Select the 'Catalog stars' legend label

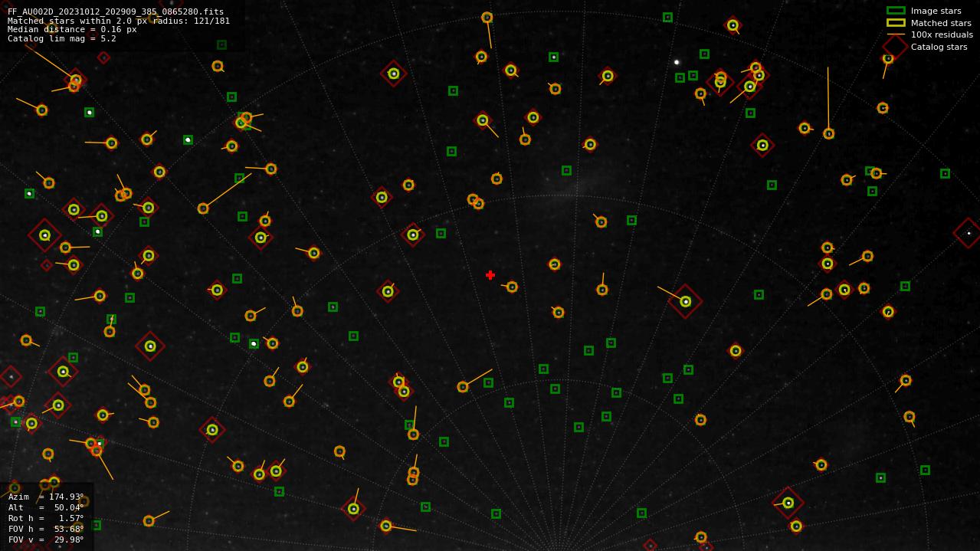click(939, 47)
